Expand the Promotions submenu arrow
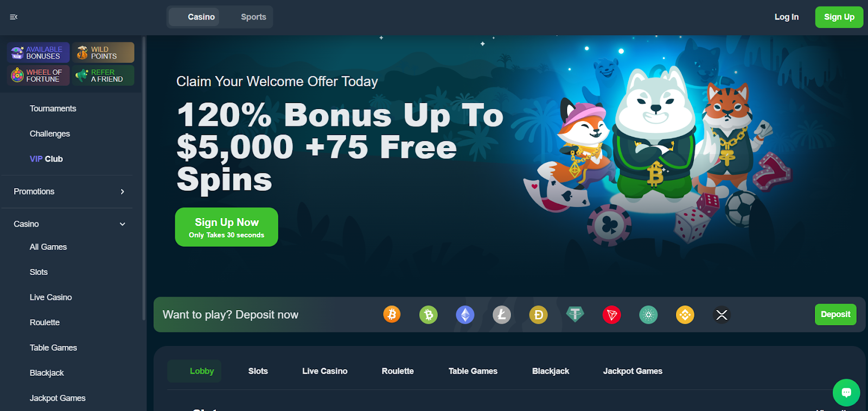This screenshot has width=868, height=411. coord(123,191)
